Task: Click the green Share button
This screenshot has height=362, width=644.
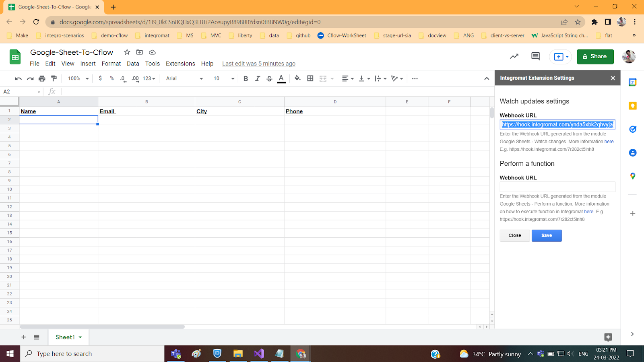Action: [x=595, y=57]
